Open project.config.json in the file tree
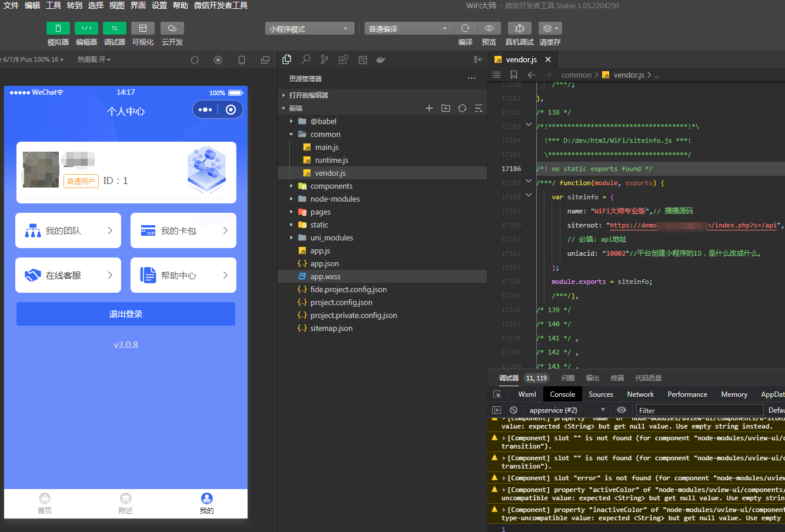785x532 pixels. pos(382,302)
